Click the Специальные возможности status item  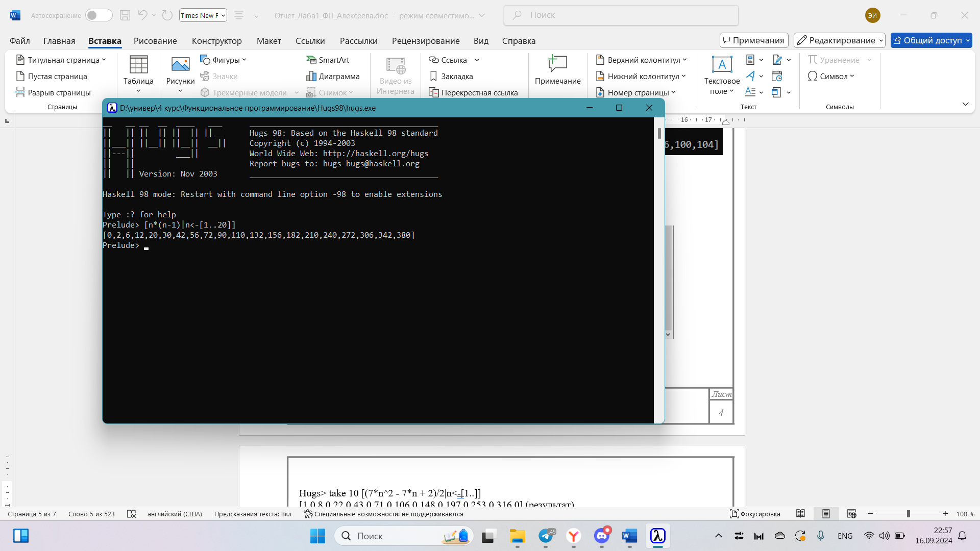pos(383,514)
